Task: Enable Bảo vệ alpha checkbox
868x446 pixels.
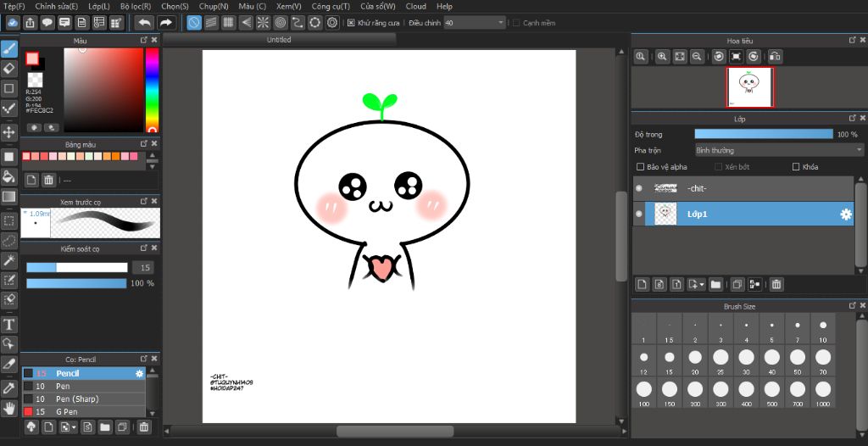Action: click(x=641, y=167)
